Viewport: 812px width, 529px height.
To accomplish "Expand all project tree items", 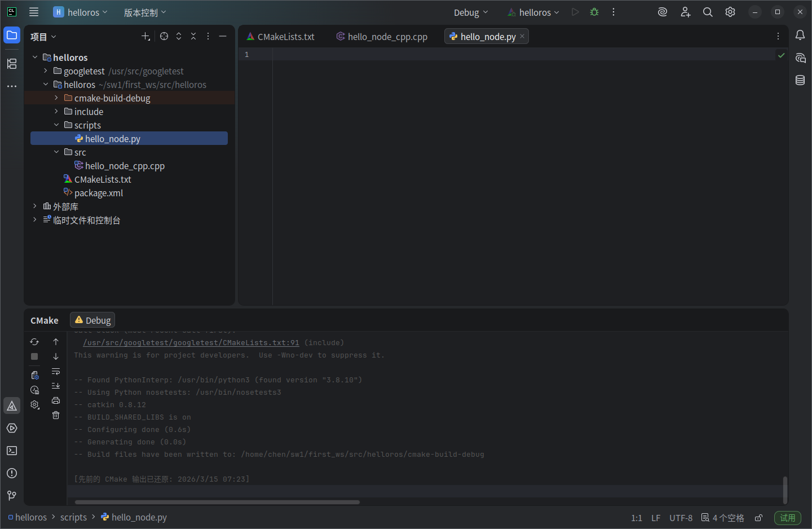I will tap(179, 36).
